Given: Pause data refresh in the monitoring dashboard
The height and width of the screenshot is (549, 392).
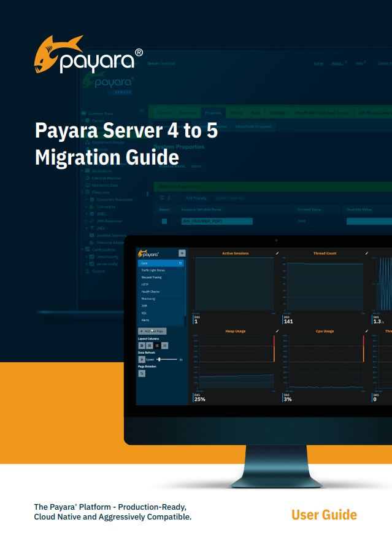Looking at the screenshot, I should [x=142, y=359].
